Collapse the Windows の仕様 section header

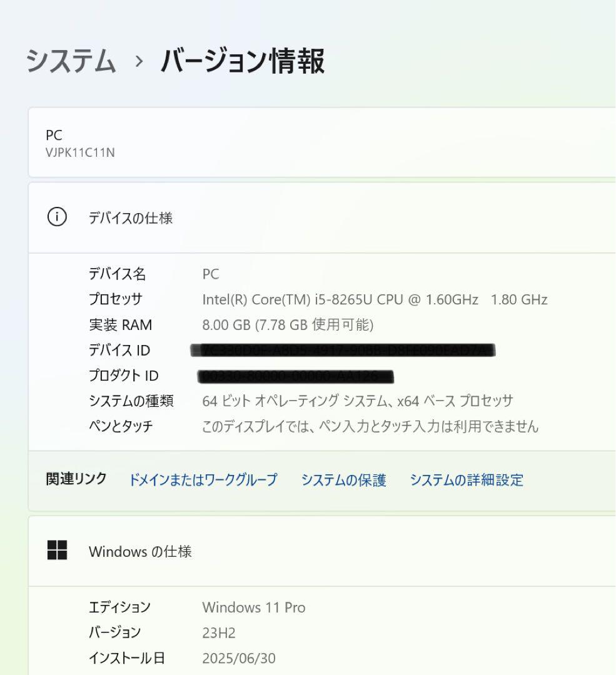pyautogui.click(x=322, y=551)
